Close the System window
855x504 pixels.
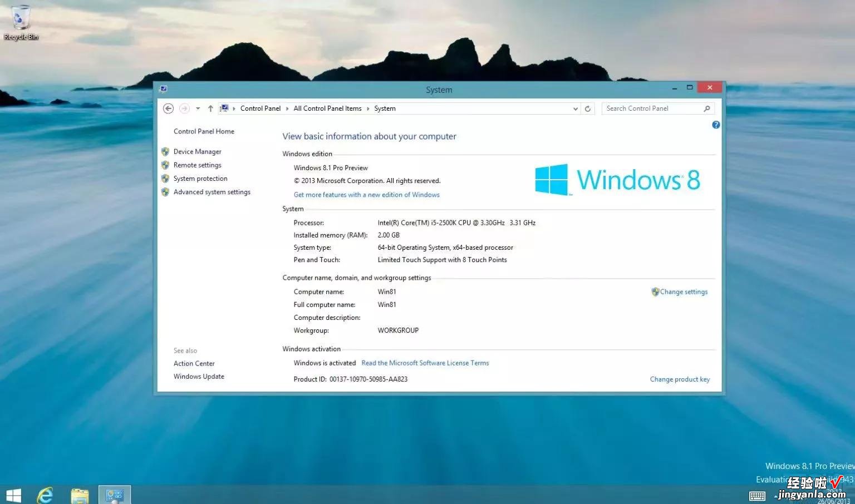pos(710,87)
